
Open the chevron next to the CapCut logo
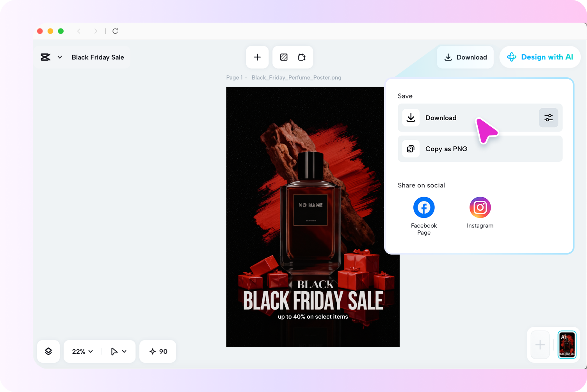click(60, 57)
